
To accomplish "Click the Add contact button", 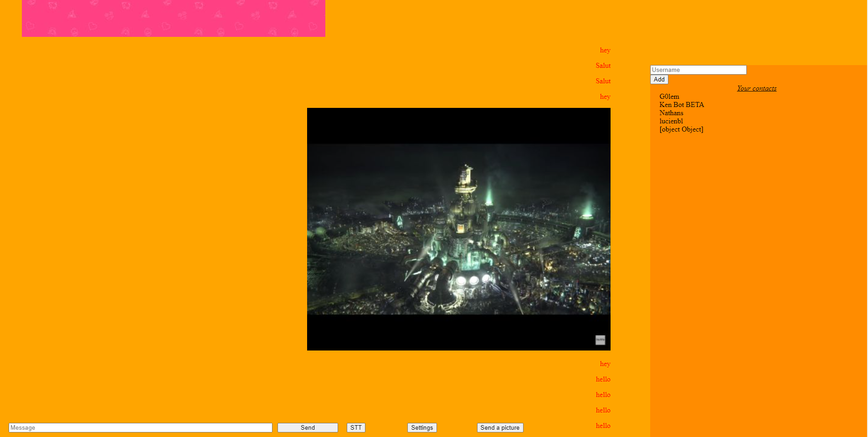I will click(659, 79).
